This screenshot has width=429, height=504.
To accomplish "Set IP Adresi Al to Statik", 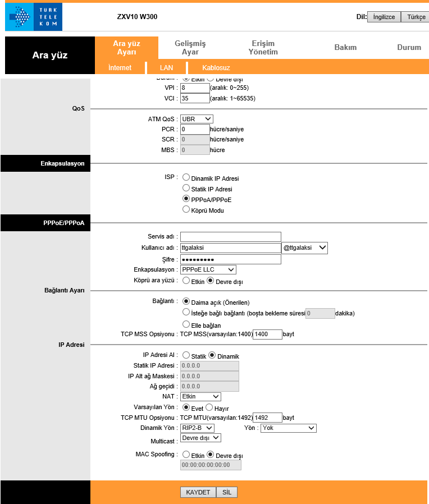I will [x=186, y=355].
